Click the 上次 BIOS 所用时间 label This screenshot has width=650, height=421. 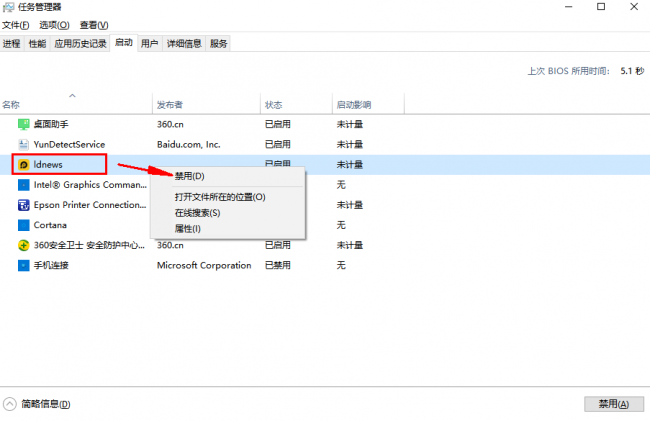click(569, 71)
